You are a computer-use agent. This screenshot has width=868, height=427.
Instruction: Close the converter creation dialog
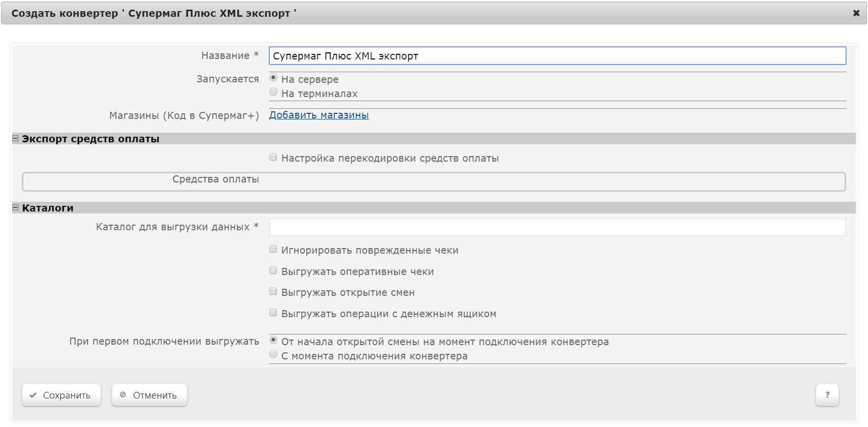click(x=856, y=13)
